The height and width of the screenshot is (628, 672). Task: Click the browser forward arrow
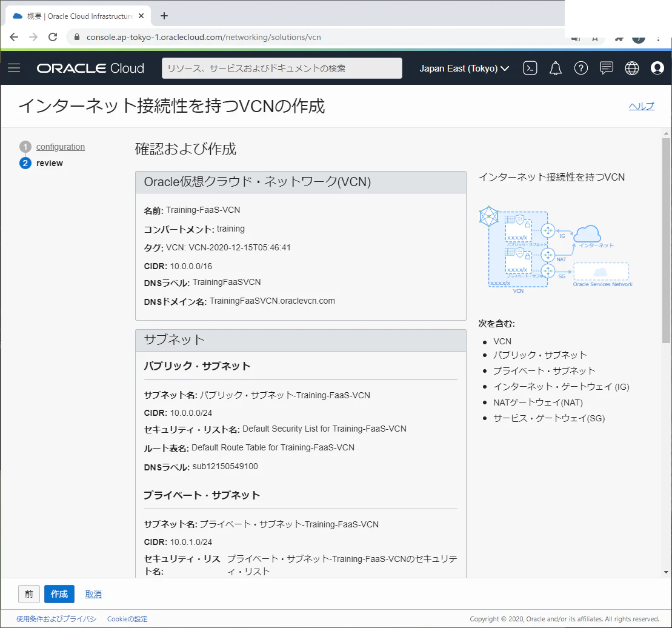[33, 37]
